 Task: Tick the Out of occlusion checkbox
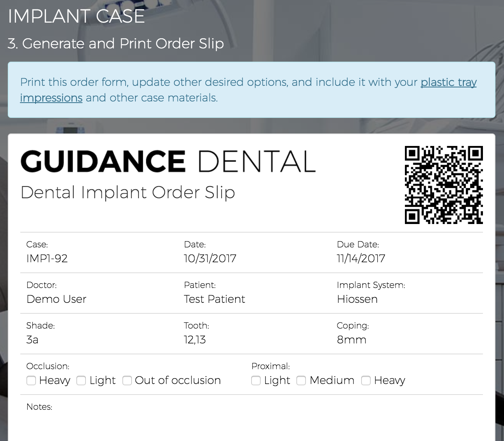(x=127, y=381)
